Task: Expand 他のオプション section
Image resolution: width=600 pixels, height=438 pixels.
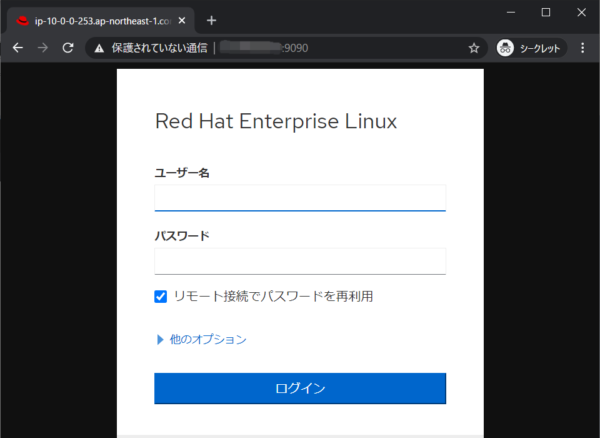Action: pos(202,339)
